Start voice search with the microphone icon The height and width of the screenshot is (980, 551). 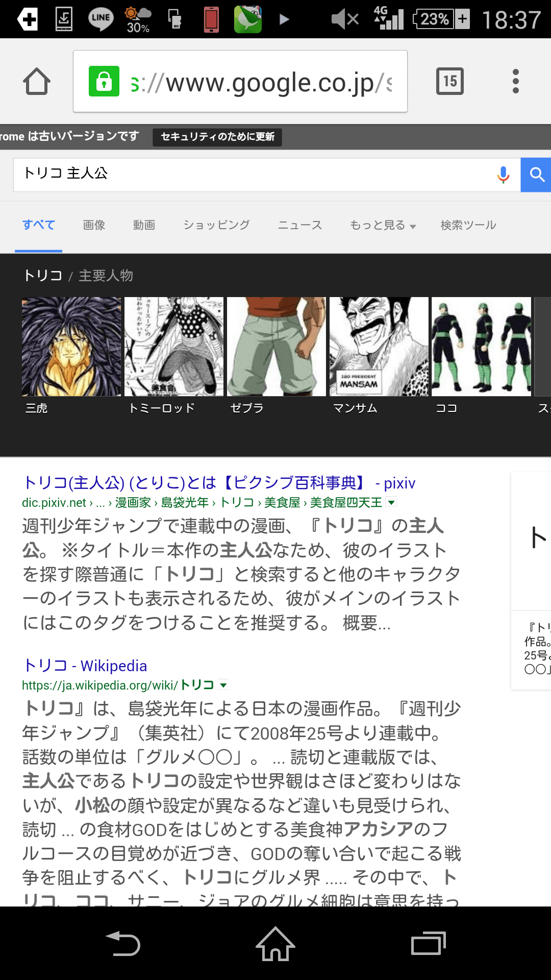[503, 175]
